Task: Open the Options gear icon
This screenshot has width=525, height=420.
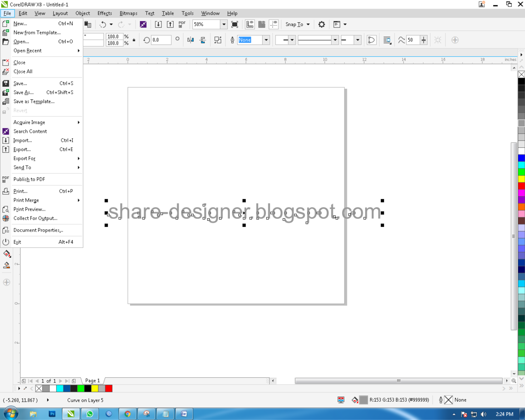Action: (322, 24)
